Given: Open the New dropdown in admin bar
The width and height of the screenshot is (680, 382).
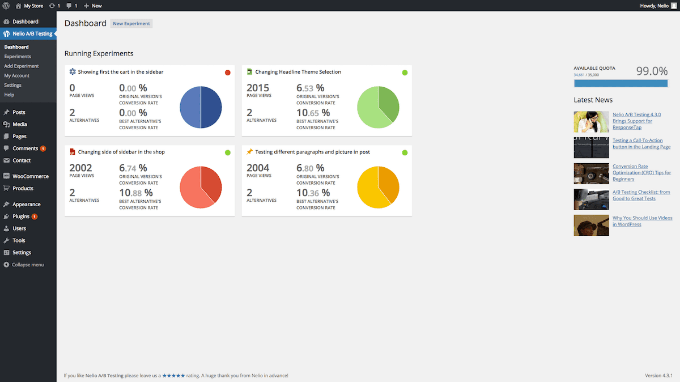Looking at the screenshot, I should pos(93,6).
